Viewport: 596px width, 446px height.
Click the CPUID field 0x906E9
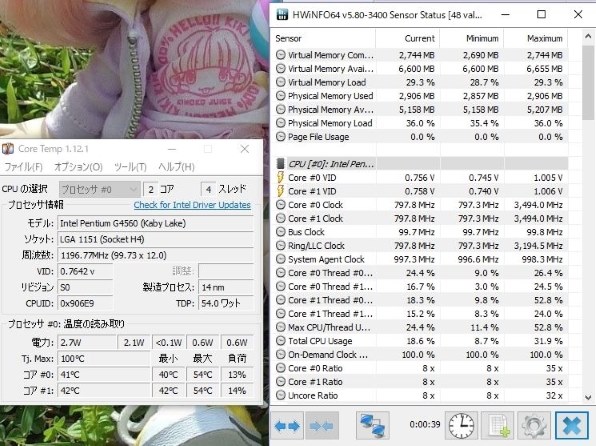pos(85,303)
